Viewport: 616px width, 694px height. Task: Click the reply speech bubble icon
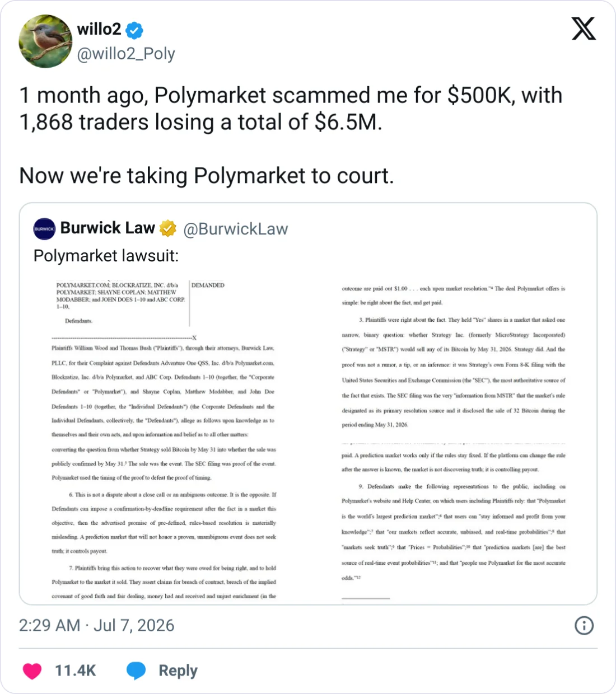136,670
